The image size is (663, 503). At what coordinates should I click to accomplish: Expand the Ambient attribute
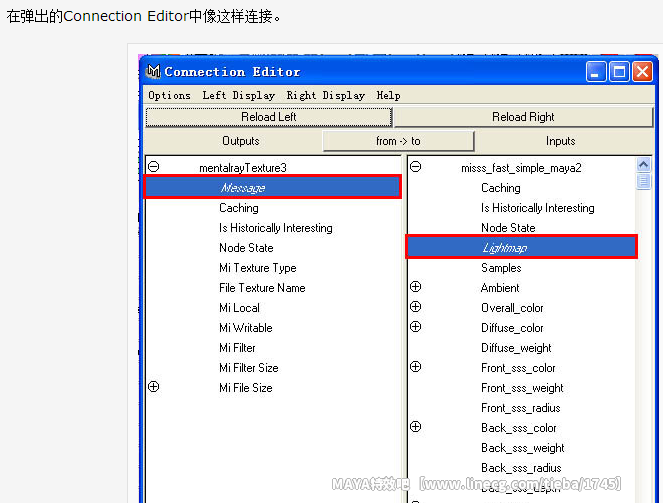point(416,287)
